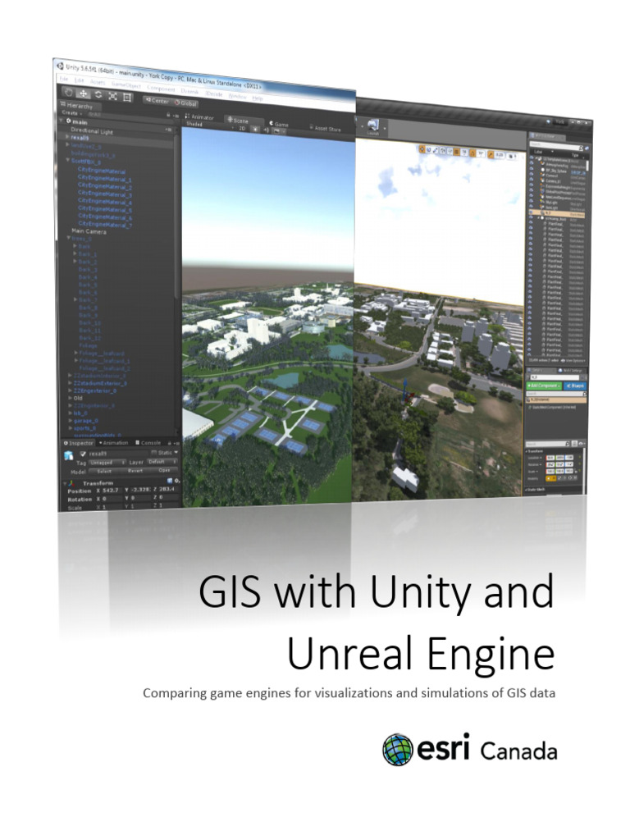This screenshot has height=840, width=630.
Task: Toggle the Static checkbox in Inspector
Action: point(153,452)
